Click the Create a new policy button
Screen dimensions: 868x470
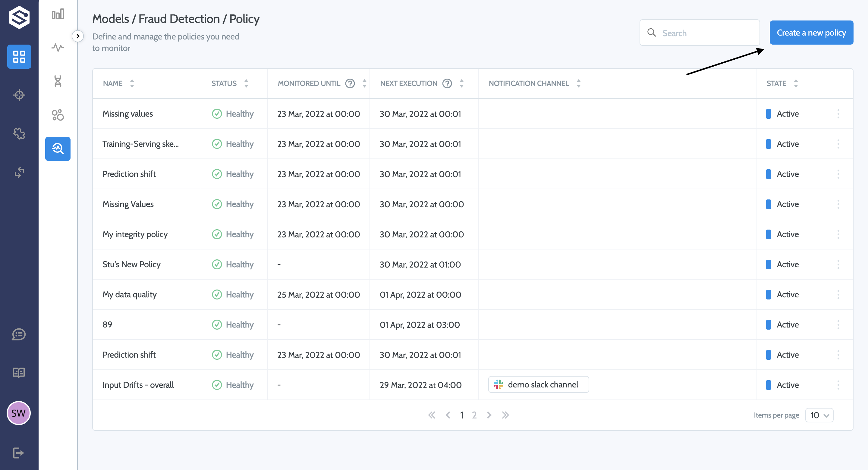point(811,33)
